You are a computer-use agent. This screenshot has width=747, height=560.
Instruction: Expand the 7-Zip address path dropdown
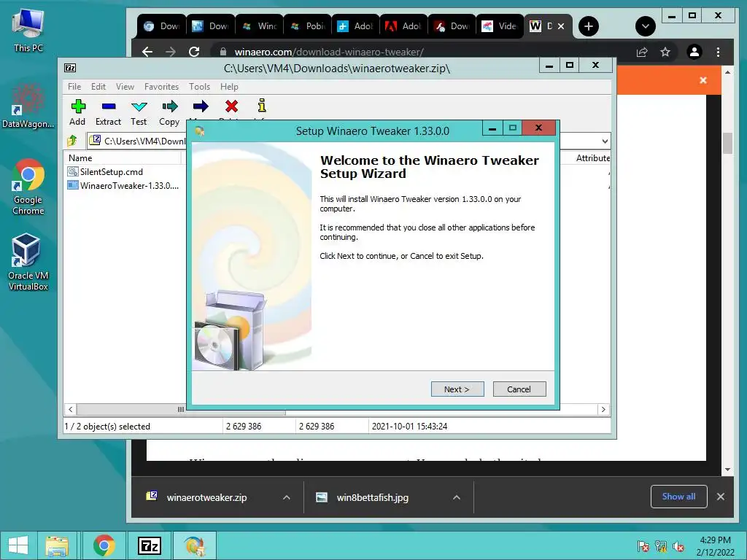point(605,141)
